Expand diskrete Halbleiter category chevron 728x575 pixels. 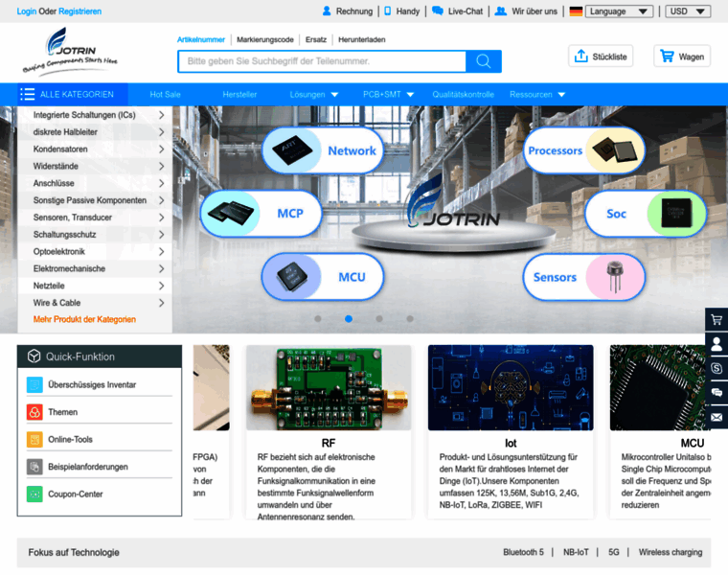pyautogui.click(x=161, y=132)
